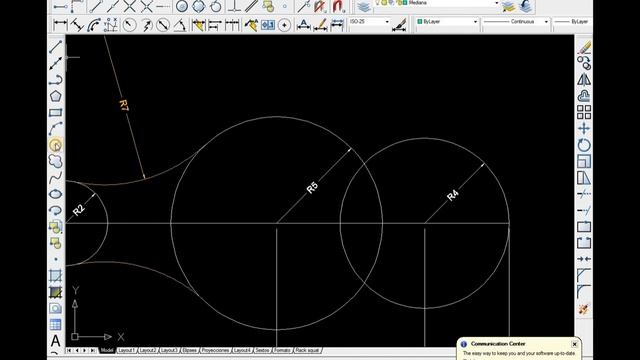Select the Rectangle tool
The image size is (640, 360).
[56, 112]
